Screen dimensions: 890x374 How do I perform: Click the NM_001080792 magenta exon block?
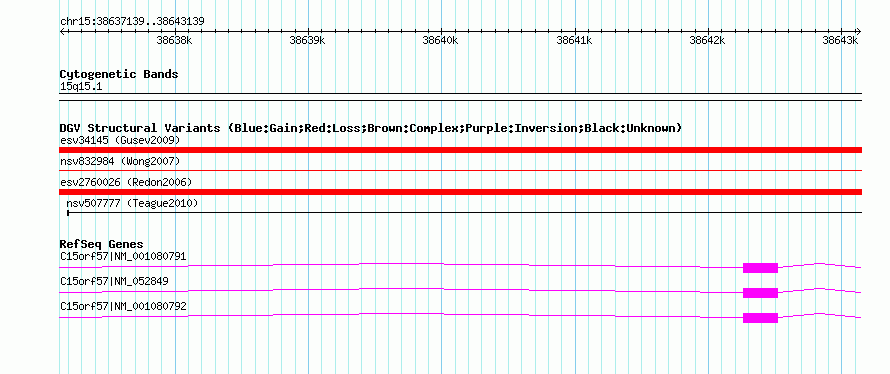(760, 318)
